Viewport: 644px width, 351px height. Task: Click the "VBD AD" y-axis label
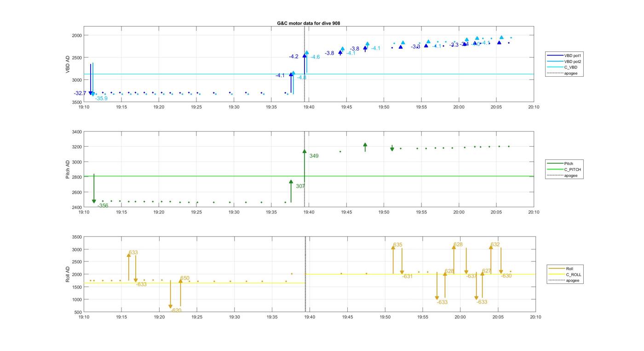pyautogui.click(x=68, y=64)
